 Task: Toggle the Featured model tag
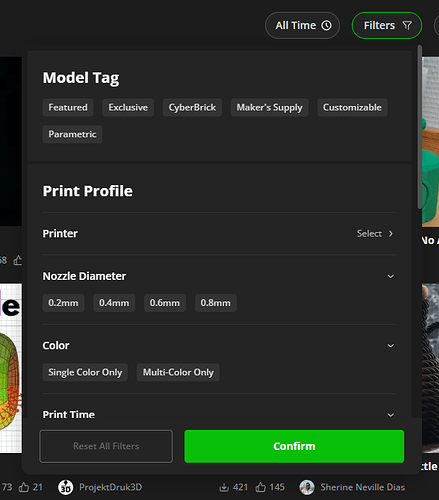pos(68,107)
